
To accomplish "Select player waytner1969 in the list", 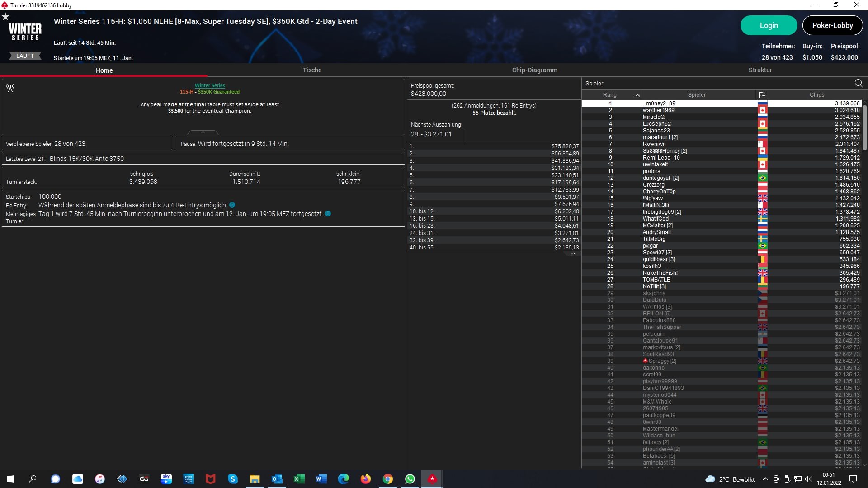I will coord(658,110).
